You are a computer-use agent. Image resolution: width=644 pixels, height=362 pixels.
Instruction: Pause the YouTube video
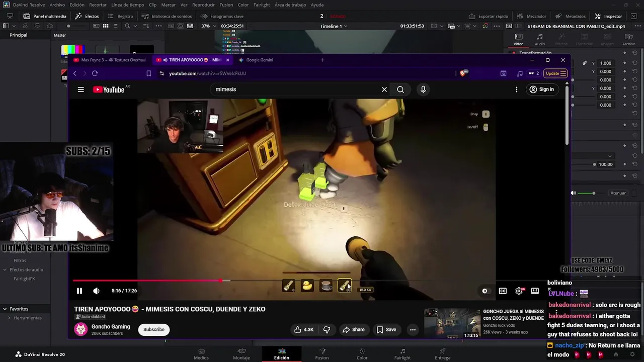tap(79, 291)
